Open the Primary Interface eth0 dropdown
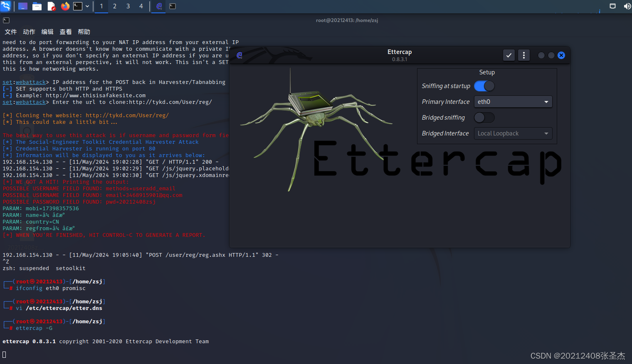 click(513, 102)
